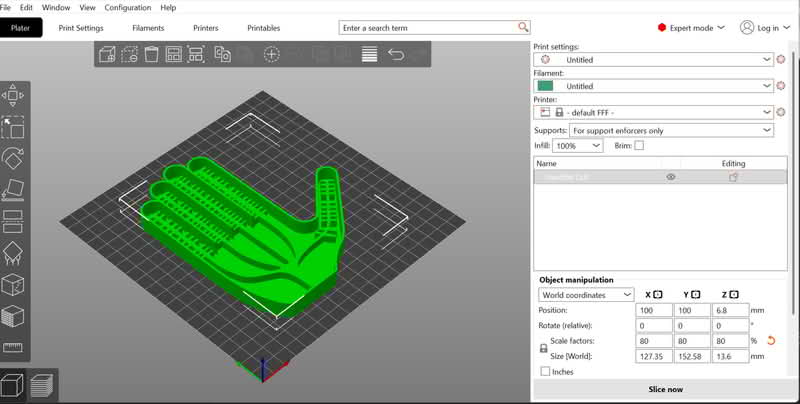
Task: Open Filament settings gear icon
Action: (781, 86)
